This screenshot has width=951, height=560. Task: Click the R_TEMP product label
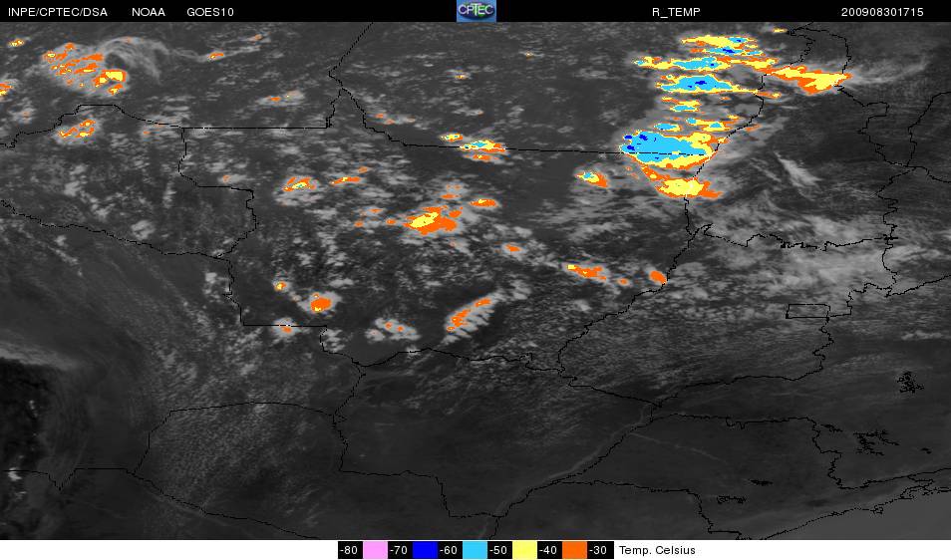[x=676, y=12]
